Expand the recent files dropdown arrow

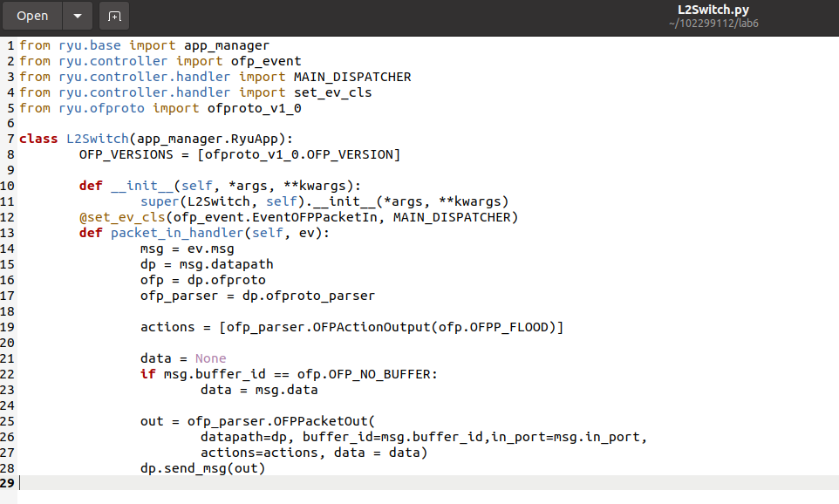(x=78, y=16)
